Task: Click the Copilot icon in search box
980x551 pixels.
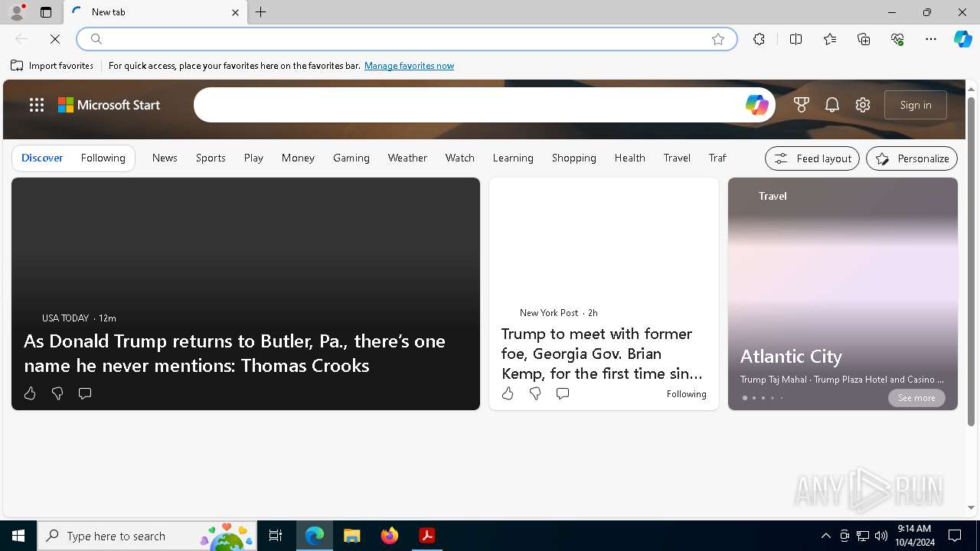Action: pos(757,105)
